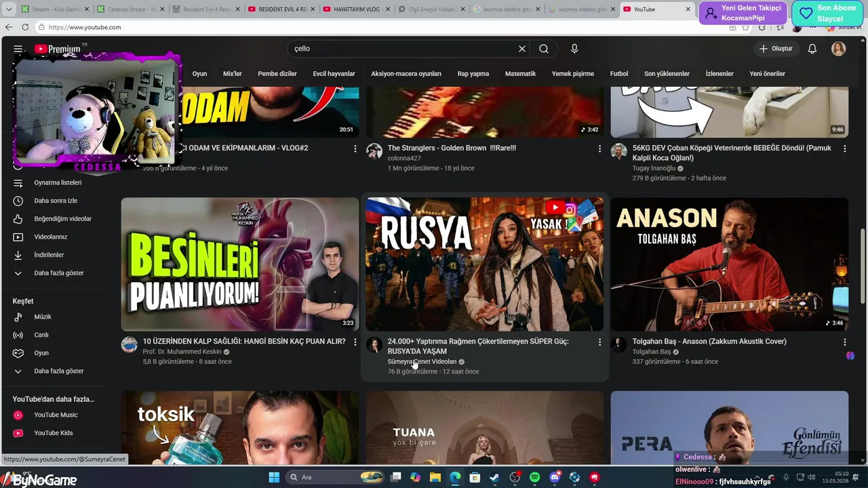Image resolution: width=868 pixels, height=488 pixels.
Task: Open Steam from the taskbar
Action: pos(494,477)
